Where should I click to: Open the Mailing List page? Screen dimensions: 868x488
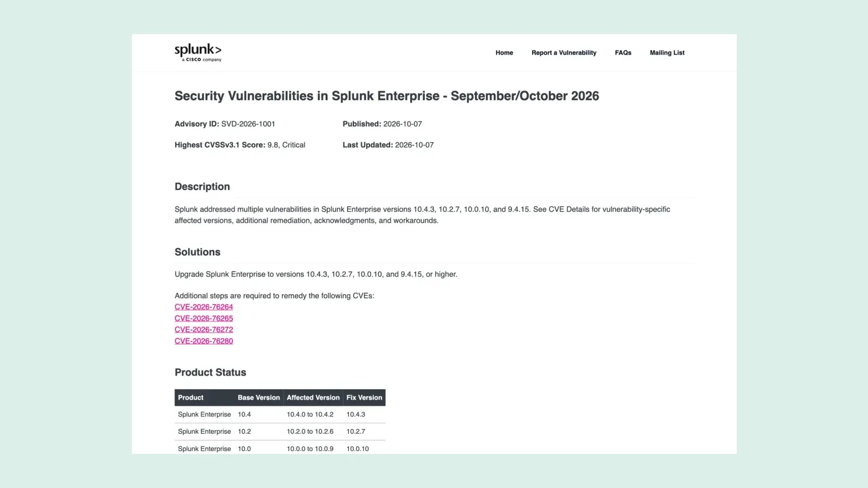pos(667,53)
